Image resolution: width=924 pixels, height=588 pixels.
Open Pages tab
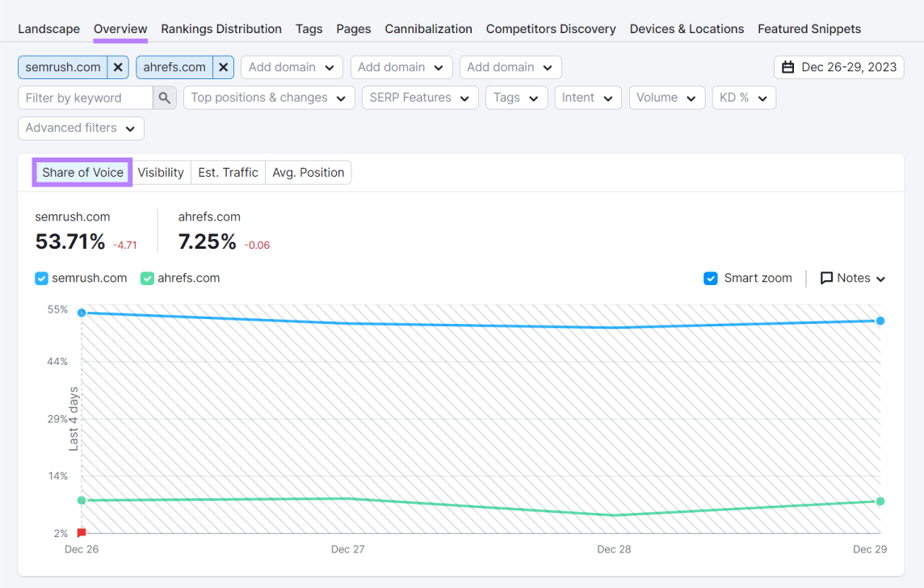click(354, 29)
